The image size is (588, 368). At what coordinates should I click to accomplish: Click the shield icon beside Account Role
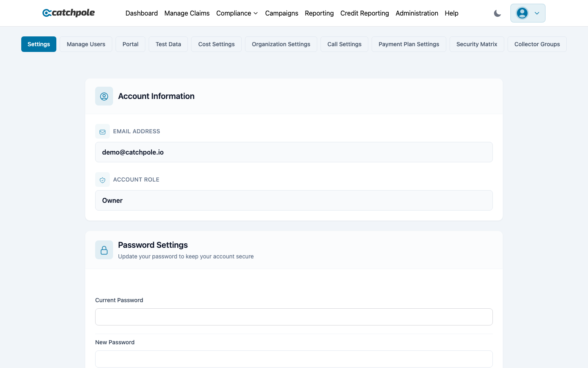click(102, 180)
